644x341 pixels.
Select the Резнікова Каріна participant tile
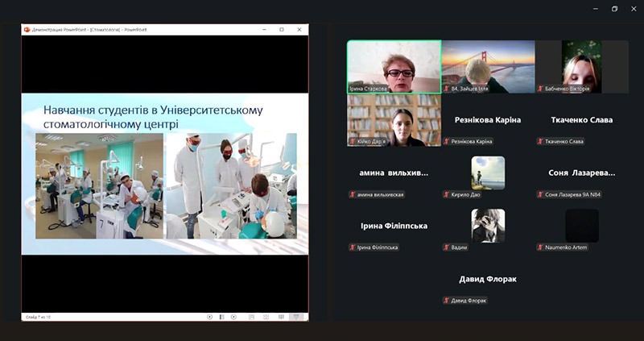coord(488,120)
